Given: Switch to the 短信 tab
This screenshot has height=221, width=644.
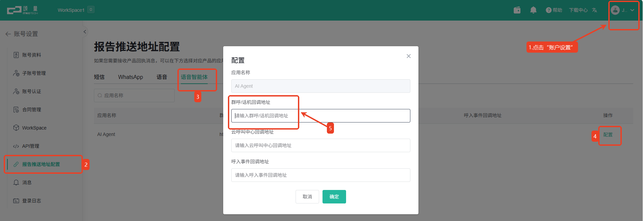Looking at the screenshot, I should point(99,77).
